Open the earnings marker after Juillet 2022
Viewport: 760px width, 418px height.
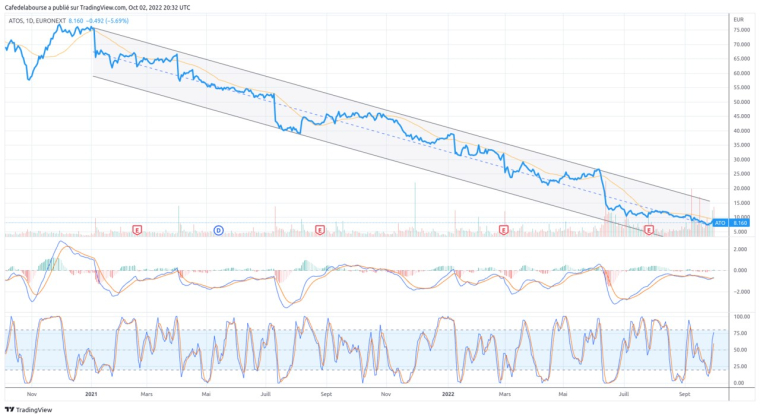click(x=649, y=230)
